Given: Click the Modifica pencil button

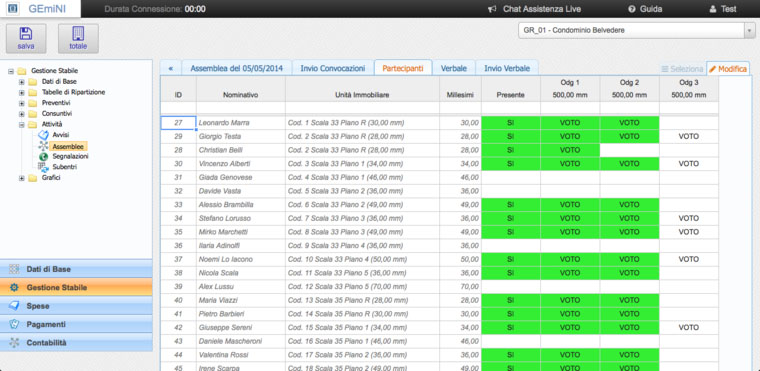Looking at the screenshot, I should point(728,69).
